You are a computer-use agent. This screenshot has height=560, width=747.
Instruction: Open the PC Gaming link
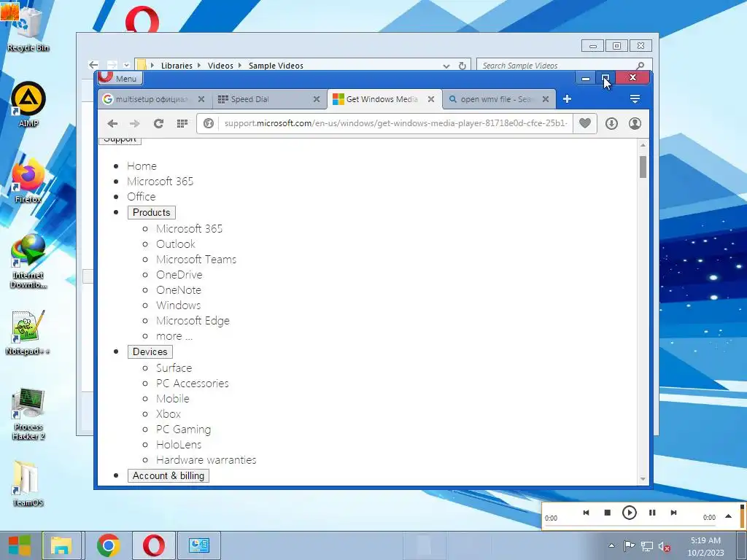tap(183, 429)
